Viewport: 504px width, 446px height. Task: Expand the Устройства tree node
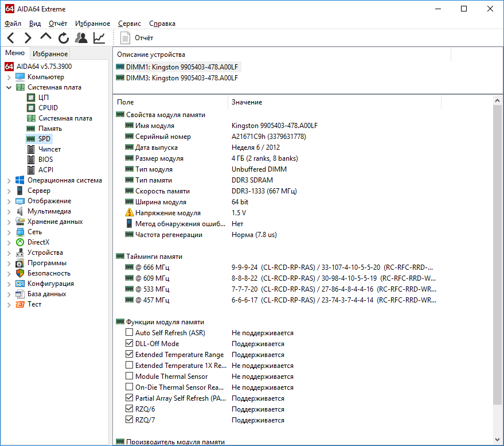[9, 253]
